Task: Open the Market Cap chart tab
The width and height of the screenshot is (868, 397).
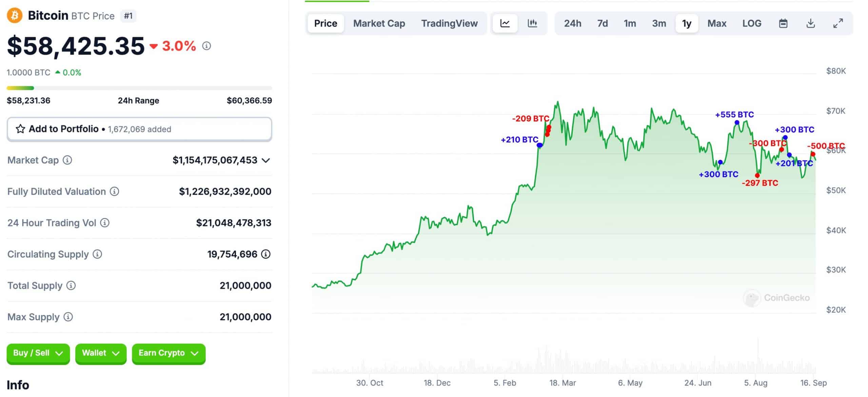Action: pos(379,23)
